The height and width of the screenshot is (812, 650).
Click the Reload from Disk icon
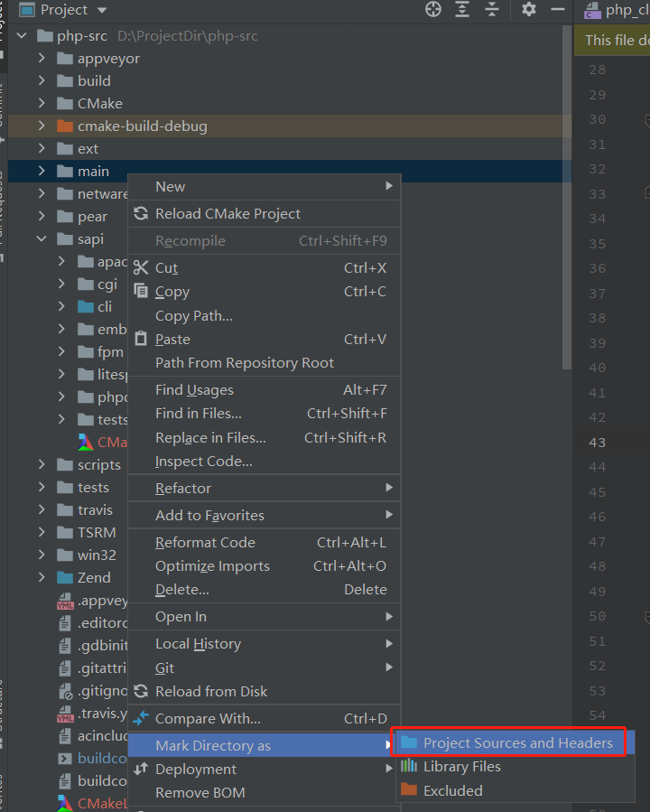click(x=141, y=691)
